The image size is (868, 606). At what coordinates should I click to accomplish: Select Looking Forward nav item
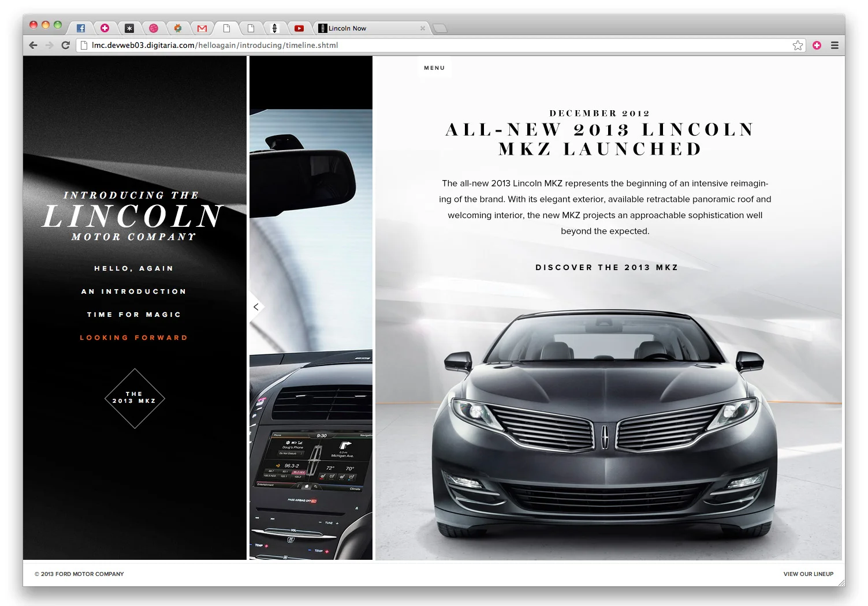click(134, 338)
